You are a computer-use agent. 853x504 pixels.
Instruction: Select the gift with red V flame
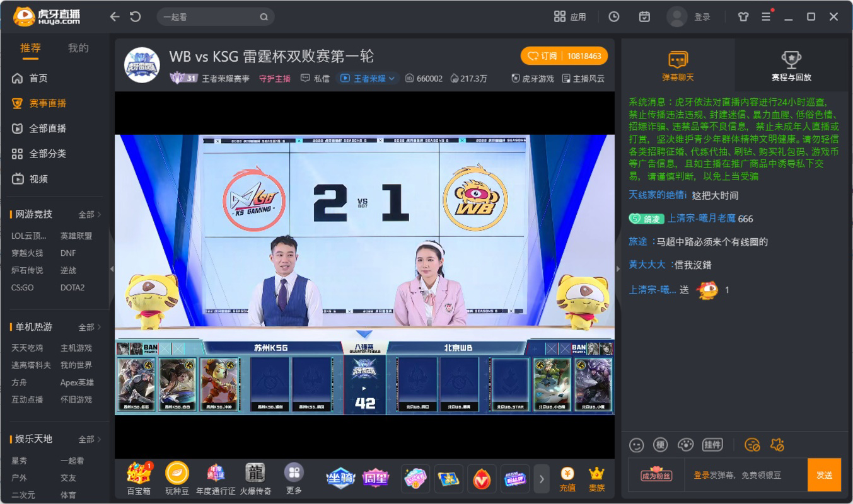481,479
